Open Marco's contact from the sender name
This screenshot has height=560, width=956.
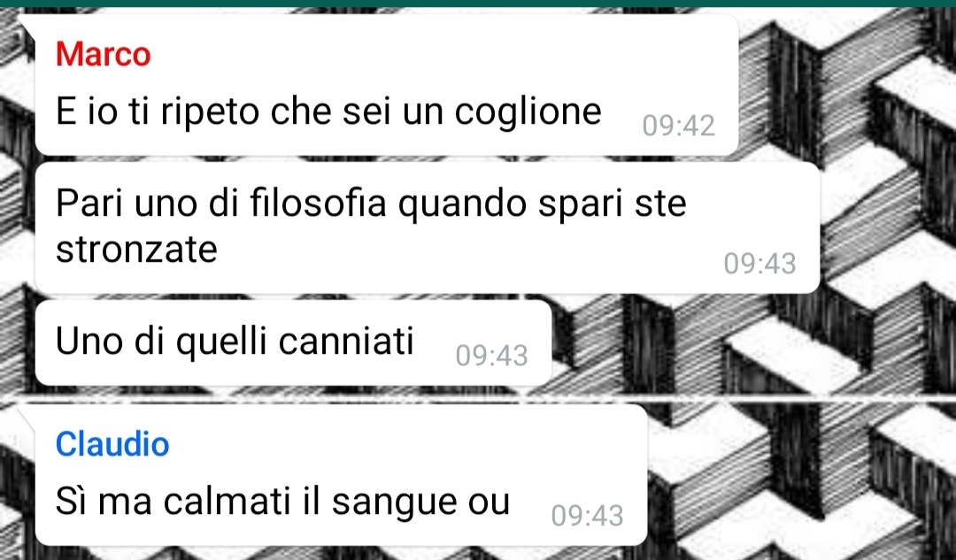(x=103, y=54)
